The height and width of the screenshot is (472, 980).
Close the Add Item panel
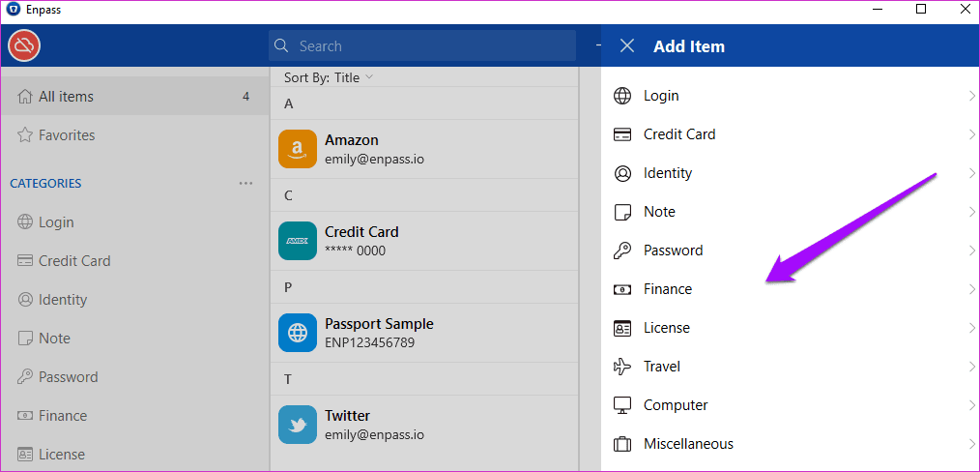pyautogui.click(x=627, y=45)
